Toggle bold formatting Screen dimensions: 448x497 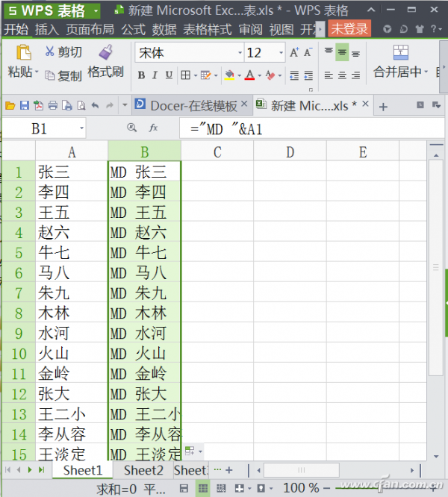point(141,75)
